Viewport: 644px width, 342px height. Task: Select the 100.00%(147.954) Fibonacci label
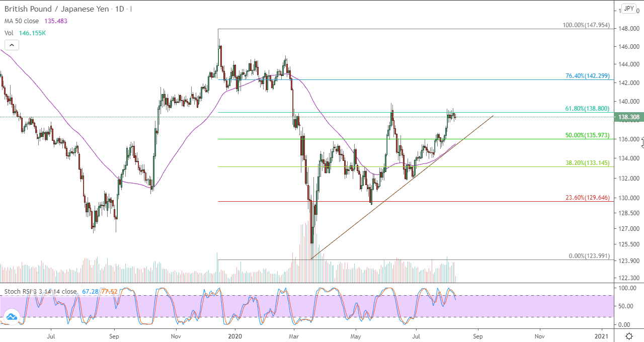pyautogui.click(x=586, y=25)
